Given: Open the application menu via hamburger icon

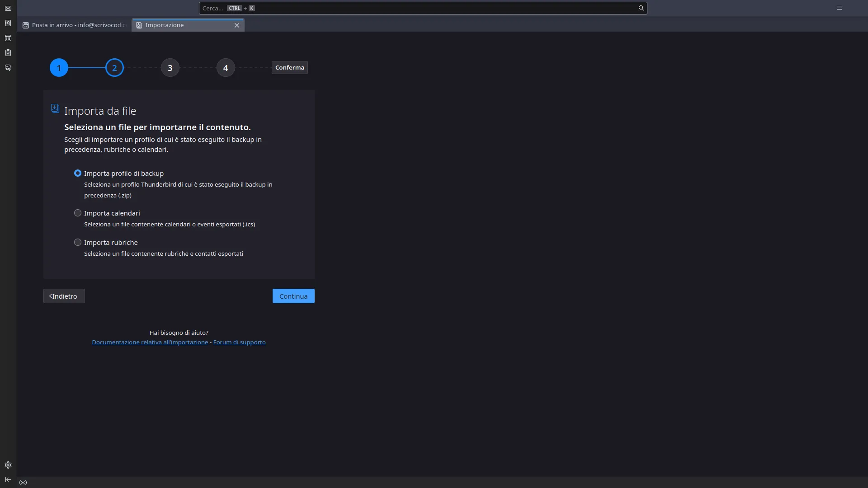Looking at the screenshot, I should [x=840, y=8].
